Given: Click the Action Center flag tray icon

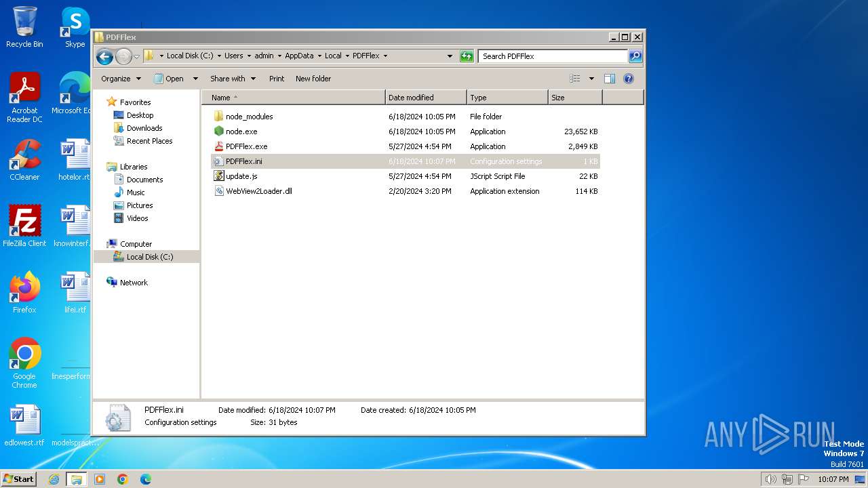Looking at the screenshot, I should [x=804, y=479].
